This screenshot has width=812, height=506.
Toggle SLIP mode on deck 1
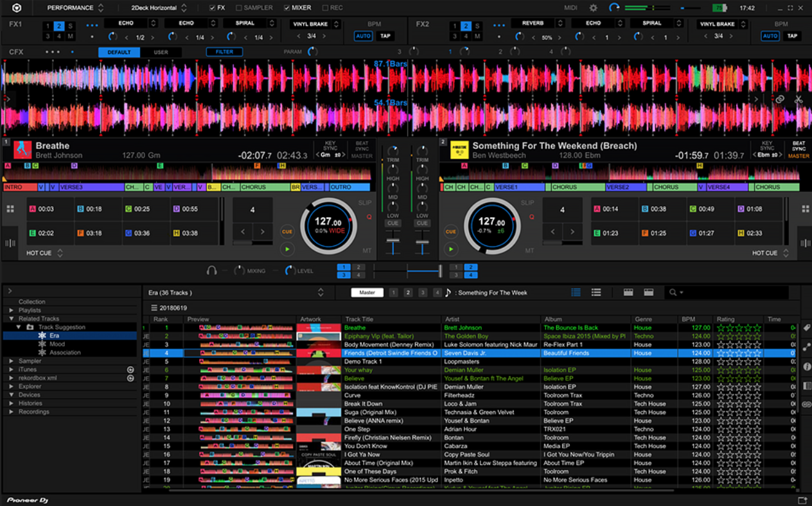click(x=364, y=203)
